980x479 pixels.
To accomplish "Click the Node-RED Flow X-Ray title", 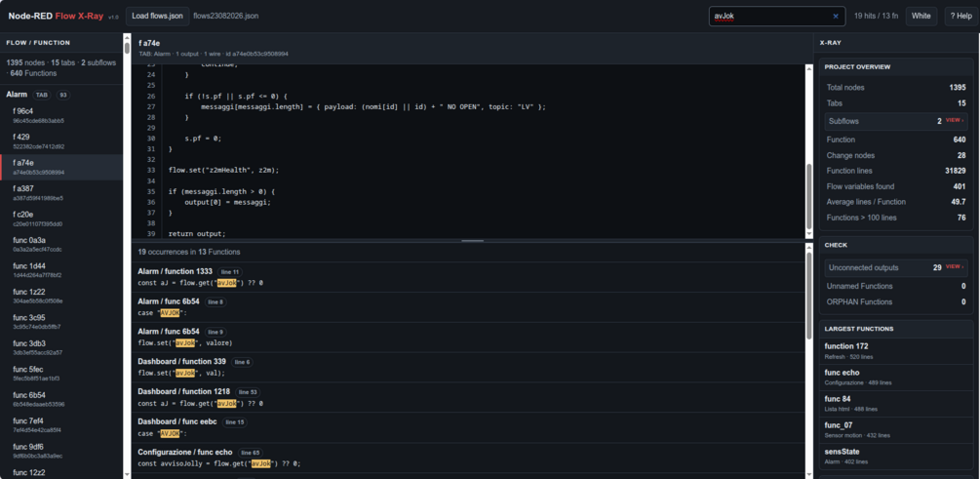I will [56, 17].
